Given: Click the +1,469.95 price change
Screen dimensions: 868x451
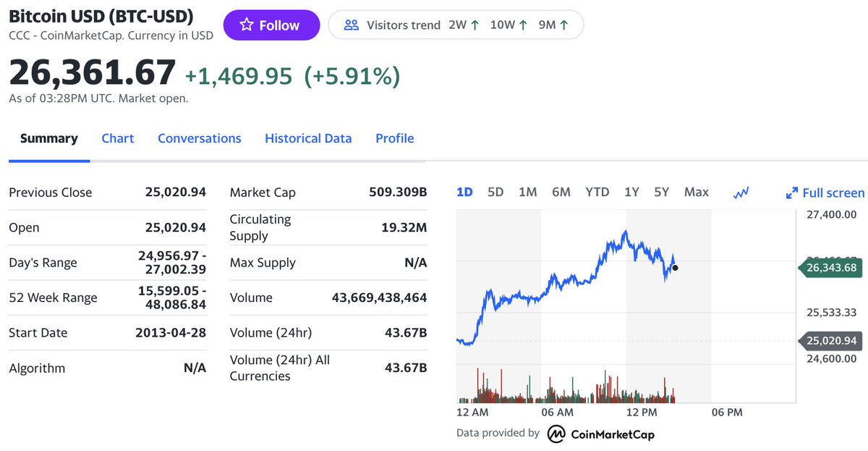Looking at the screenshot, I should [239, 75].
